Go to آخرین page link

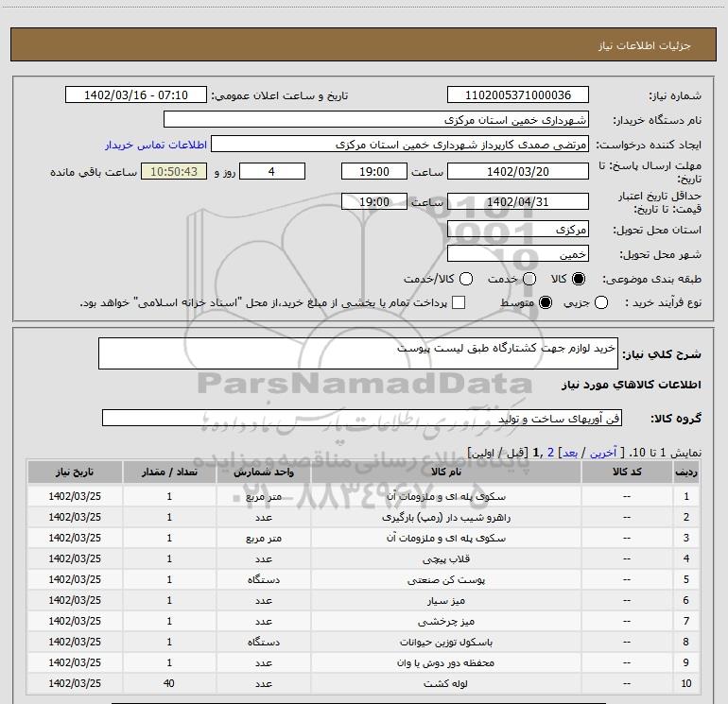pos(603,453)
